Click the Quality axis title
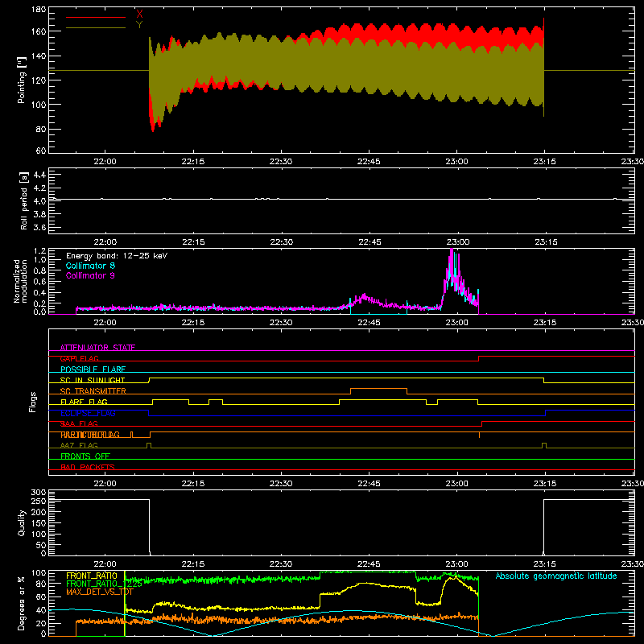 coord(22,522)
